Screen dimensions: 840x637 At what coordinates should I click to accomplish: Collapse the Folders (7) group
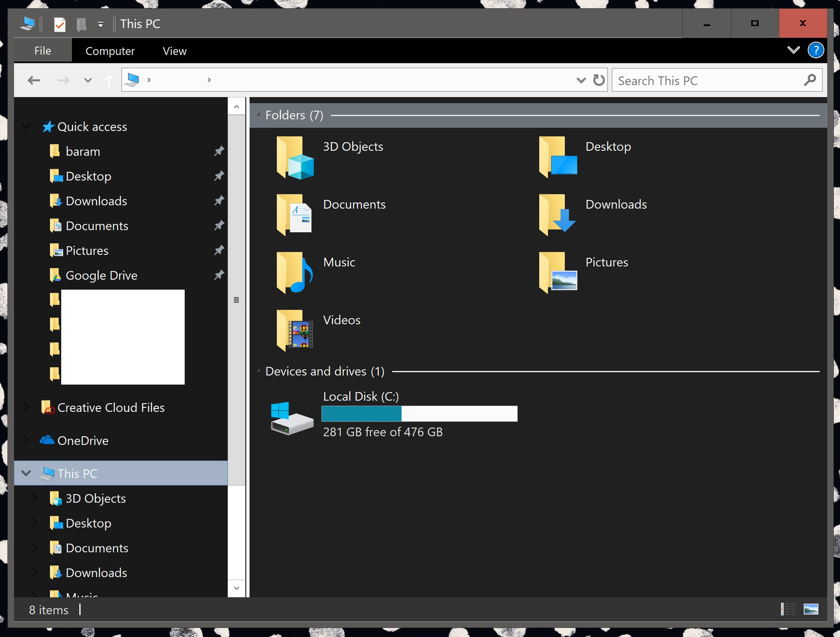click(258, 115)
